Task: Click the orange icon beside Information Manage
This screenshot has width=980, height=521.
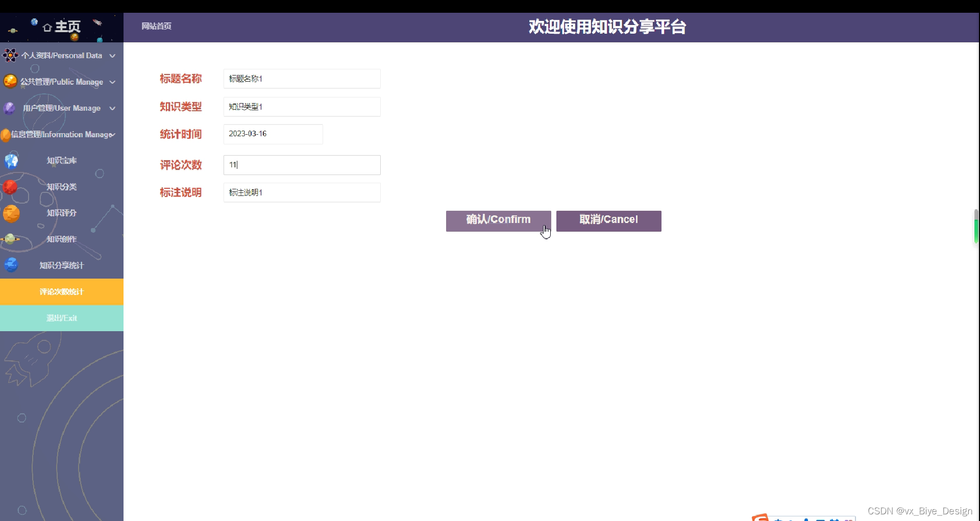Action: point(6,135)
